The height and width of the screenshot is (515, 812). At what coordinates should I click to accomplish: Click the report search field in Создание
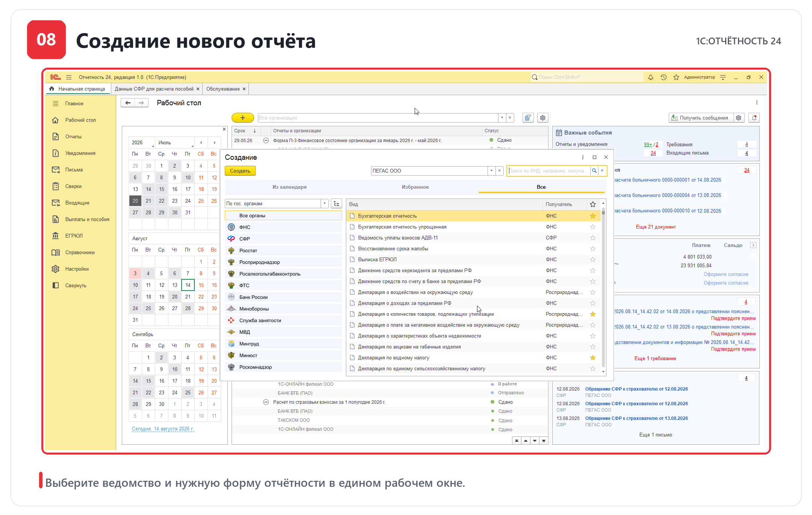pyautogui.click(x=548, y=171)
